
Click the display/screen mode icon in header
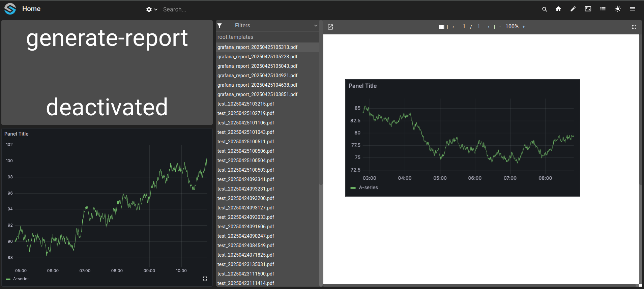click(588, 9)
